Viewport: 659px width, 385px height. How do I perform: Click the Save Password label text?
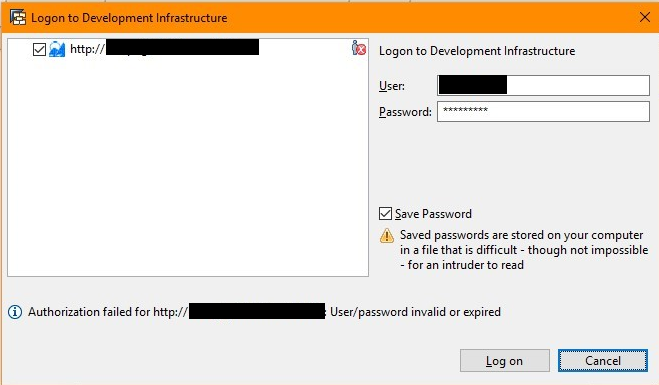[x=433, y=214]
